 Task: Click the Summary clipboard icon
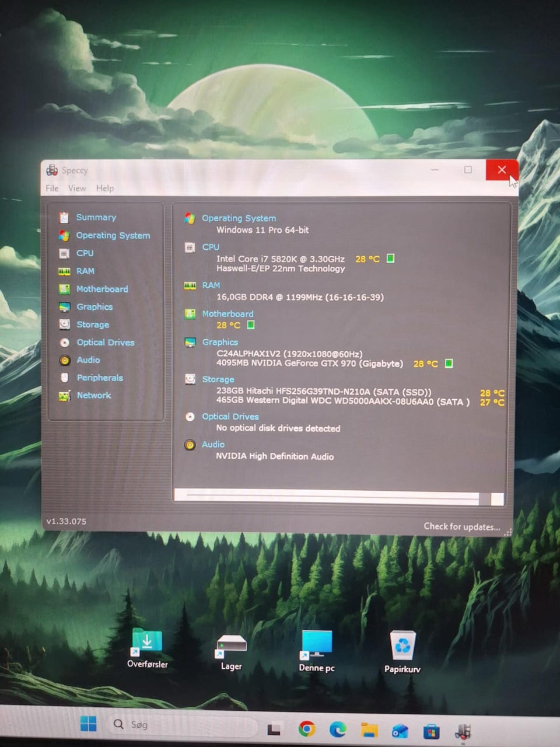click(x=64, y=218)
